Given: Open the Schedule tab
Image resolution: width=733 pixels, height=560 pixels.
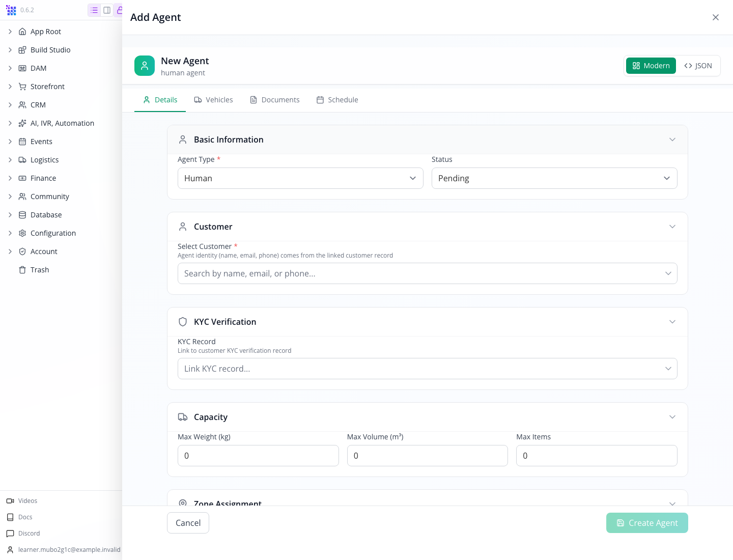Looking at the screenshot, I should point(337,100).
